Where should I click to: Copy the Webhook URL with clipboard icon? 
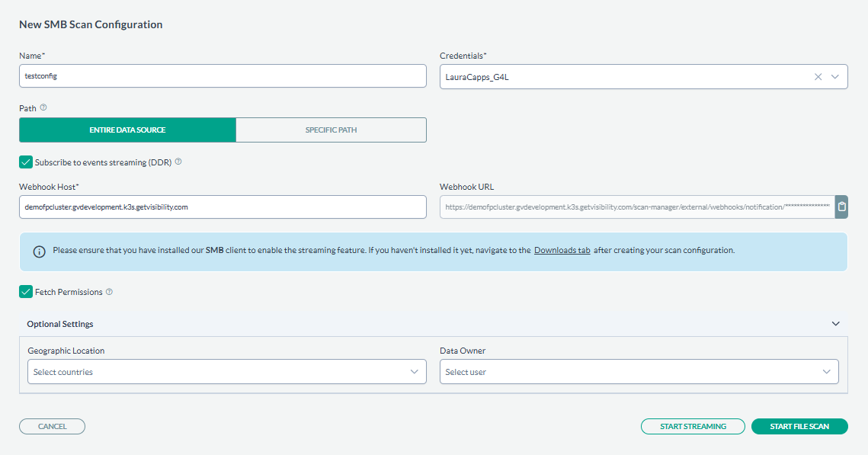point(841,207)
